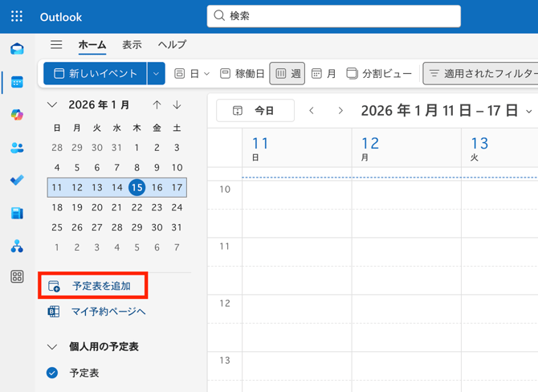538x392 pixels.
Task: Open the day 11 日 column header
Action: [x=297, y=149]
